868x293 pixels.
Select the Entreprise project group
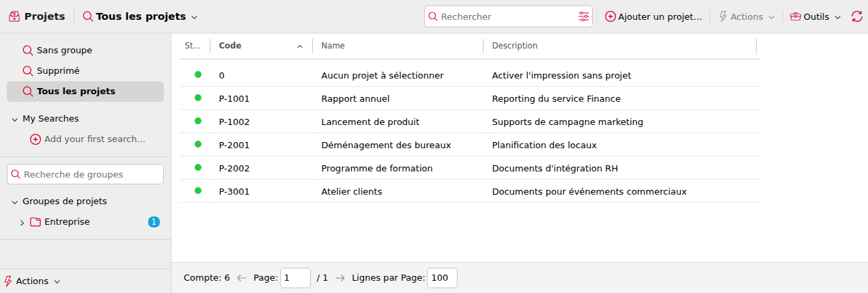click(x=67, y=222)
